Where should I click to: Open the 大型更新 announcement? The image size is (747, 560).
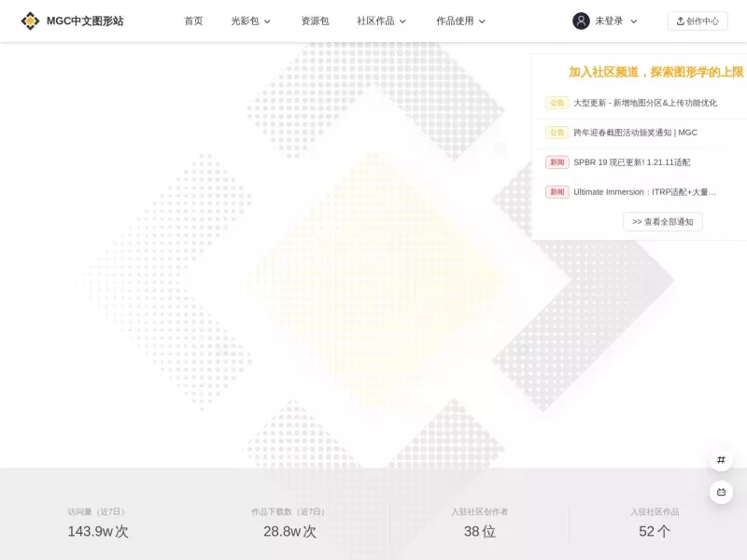point(645,103)
